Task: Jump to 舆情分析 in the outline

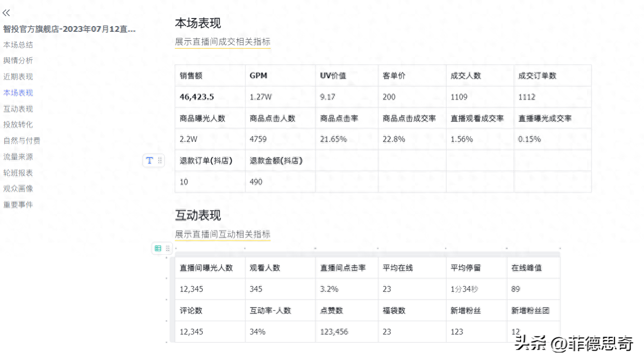Action: [x=18, y=60]
